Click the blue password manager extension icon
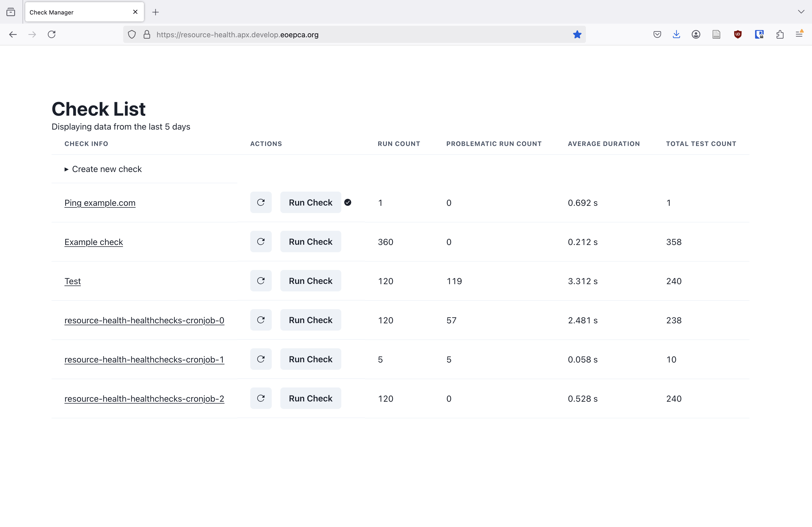This screenshot has width=812, height=527. click(759, 34)
